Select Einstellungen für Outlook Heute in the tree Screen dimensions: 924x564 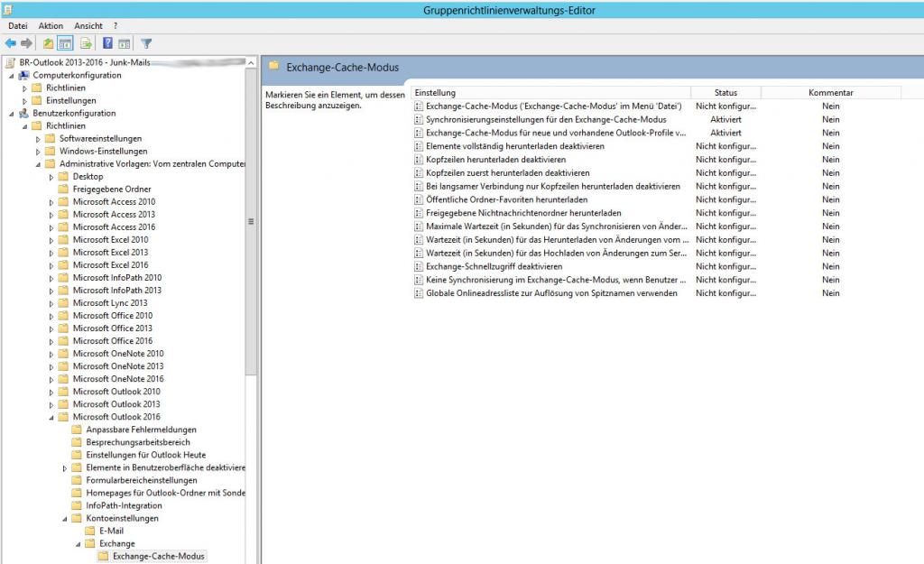coord(146,455)
